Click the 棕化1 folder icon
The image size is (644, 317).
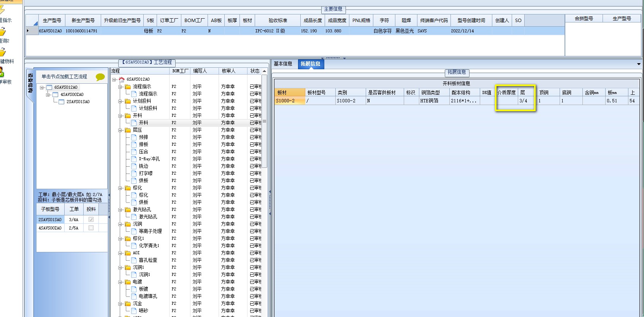tap(128, 239)
